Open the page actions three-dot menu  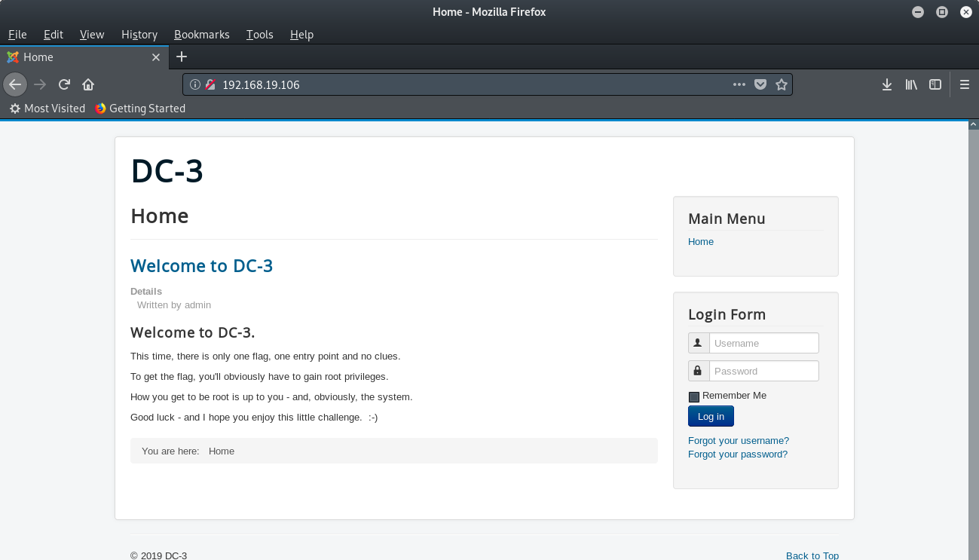point(739,84)
